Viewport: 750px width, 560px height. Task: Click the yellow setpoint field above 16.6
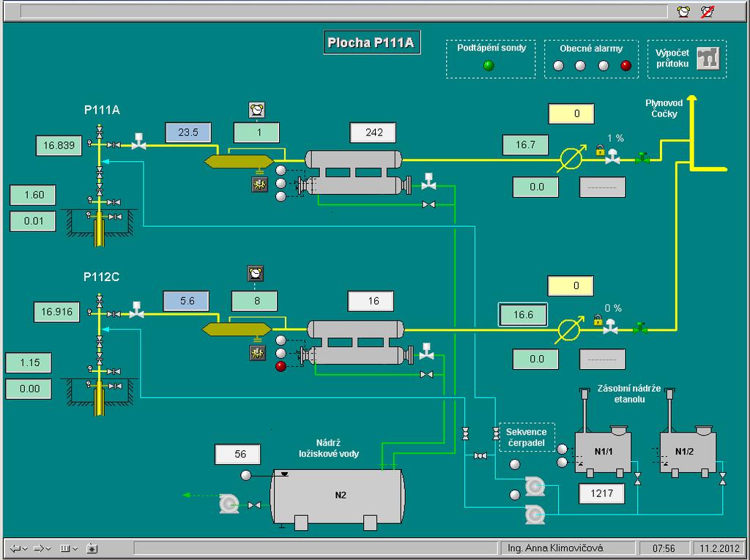tap(570, 286)
